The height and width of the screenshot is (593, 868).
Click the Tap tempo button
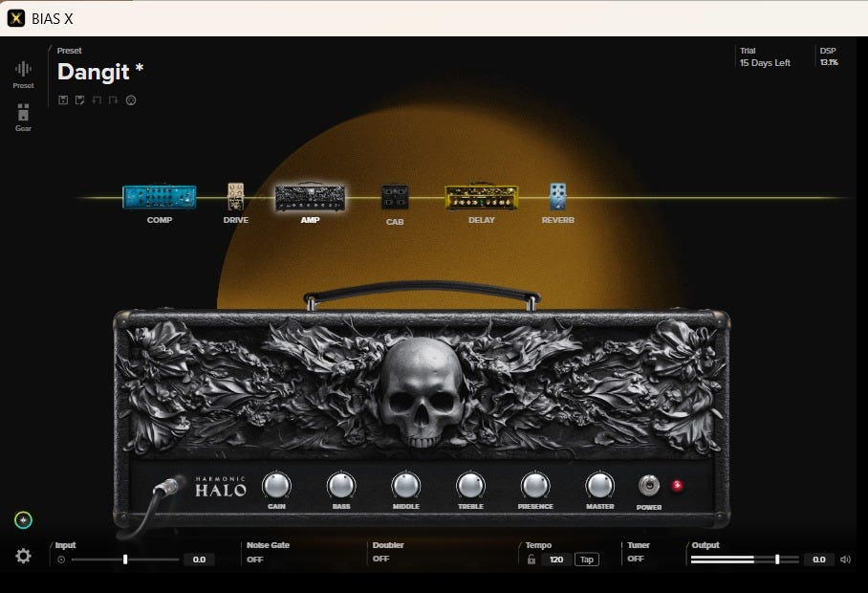click(587, 560)
